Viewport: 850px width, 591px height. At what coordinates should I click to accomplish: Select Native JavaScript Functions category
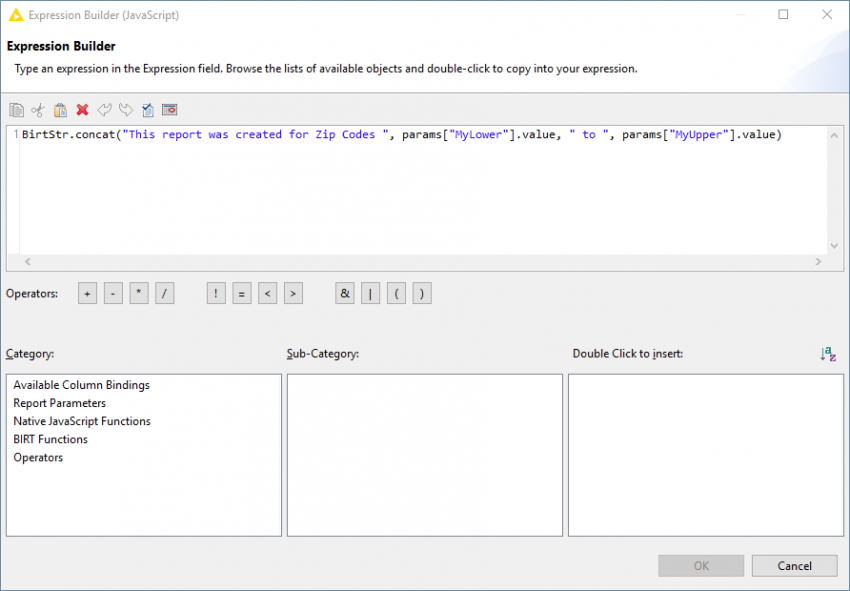[x=82, y=421]
